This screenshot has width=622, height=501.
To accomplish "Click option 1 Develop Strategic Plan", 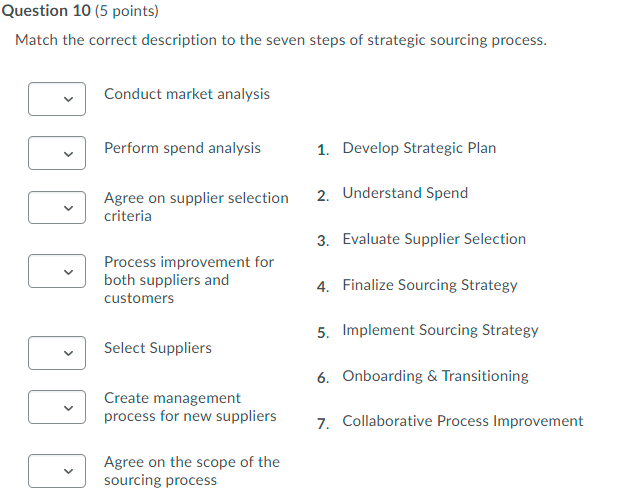I will coord(418,148).
